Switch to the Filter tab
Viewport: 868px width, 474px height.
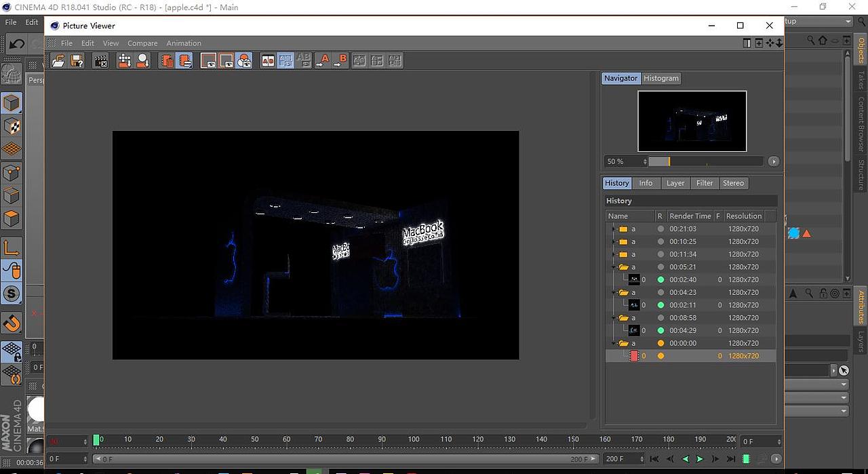tap(705, 183)
